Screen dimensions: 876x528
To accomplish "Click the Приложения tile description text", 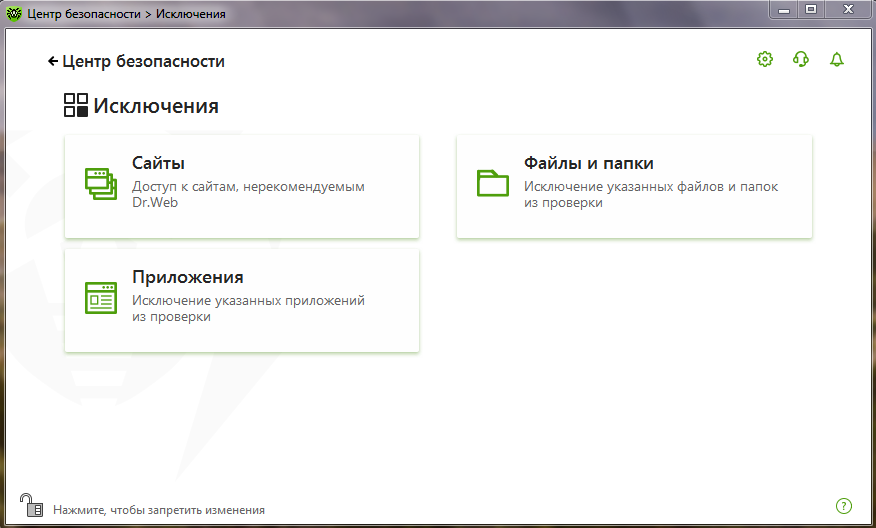I will [x=248, y=308].
